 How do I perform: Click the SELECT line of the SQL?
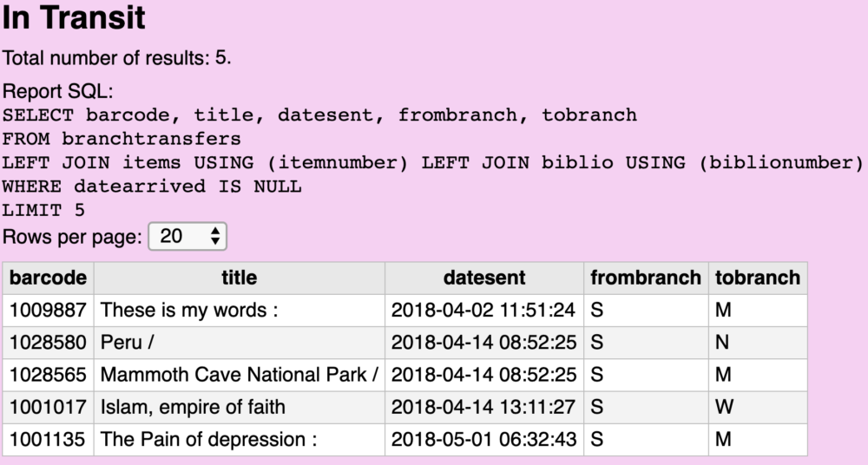pyautogui.click(x=320, y=115)
